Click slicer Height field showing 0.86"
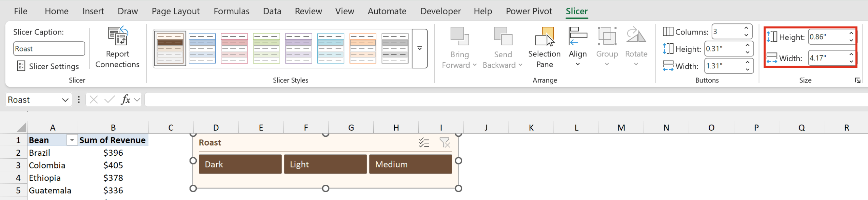The height and width of the screenshot is (200, 868). tap(827, 37)
